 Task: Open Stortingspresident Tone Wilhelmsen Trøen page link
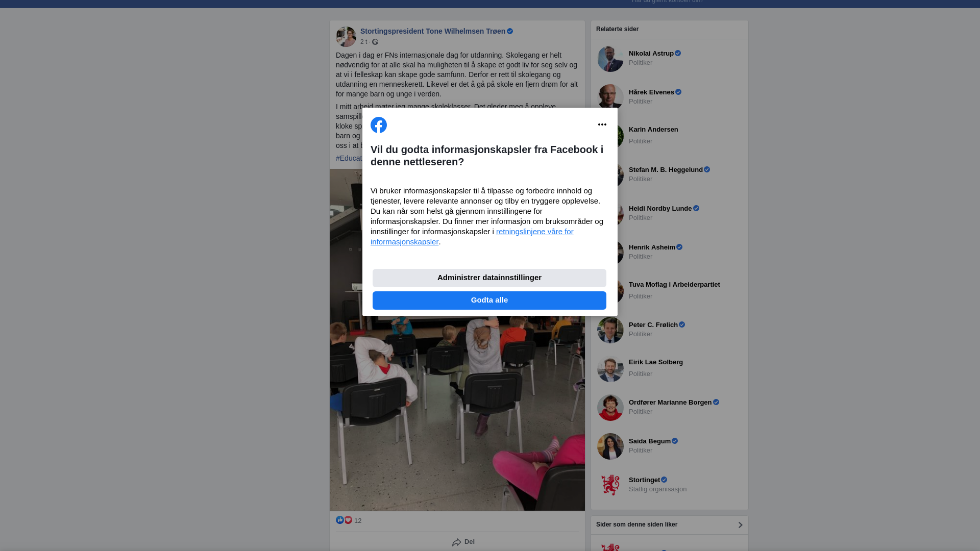(433, 31)
